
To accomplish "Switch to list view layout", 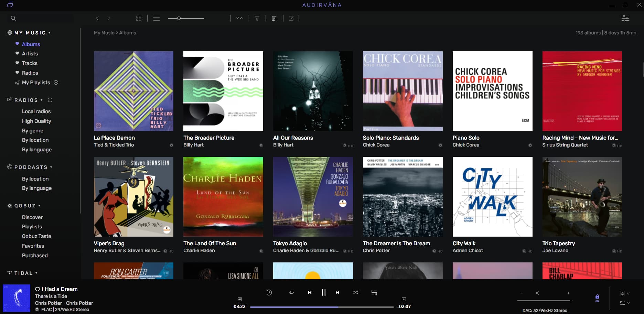I will (x=157, y=18).
